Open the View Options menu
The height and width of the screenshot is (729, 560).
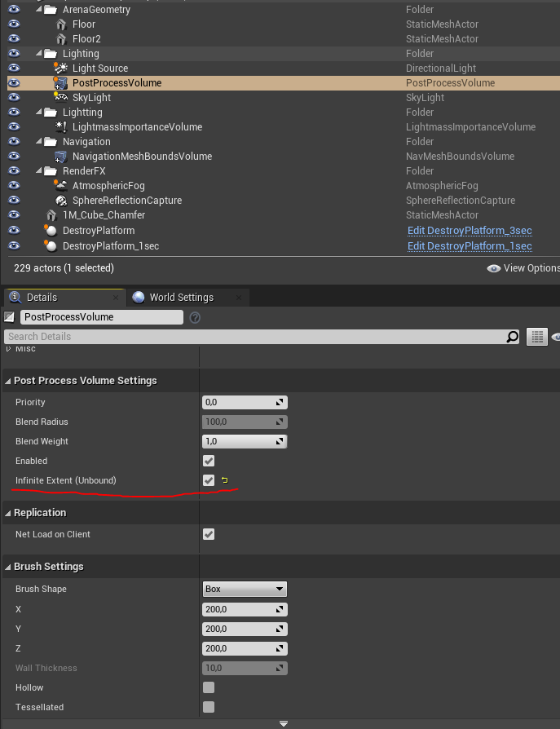523,268
